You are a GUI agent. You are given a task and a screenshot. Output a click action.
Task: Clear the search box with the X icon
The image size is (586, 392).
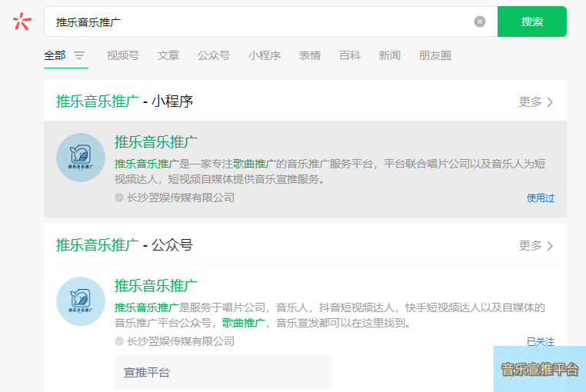(480, 22)
